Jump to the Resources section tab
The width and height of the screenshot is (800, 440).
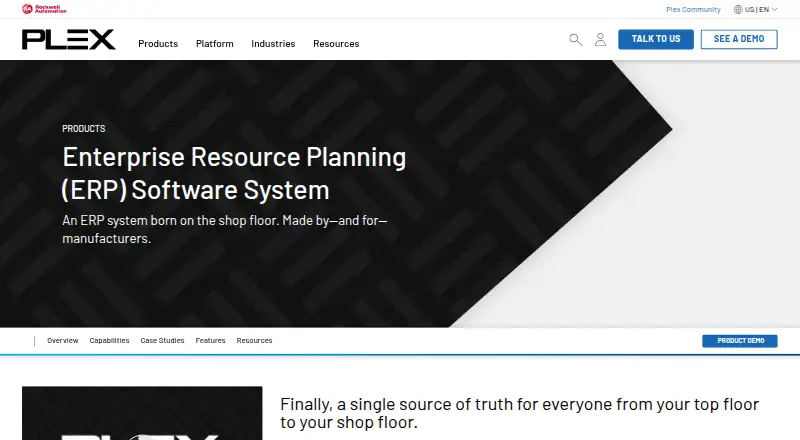point(254,340)
